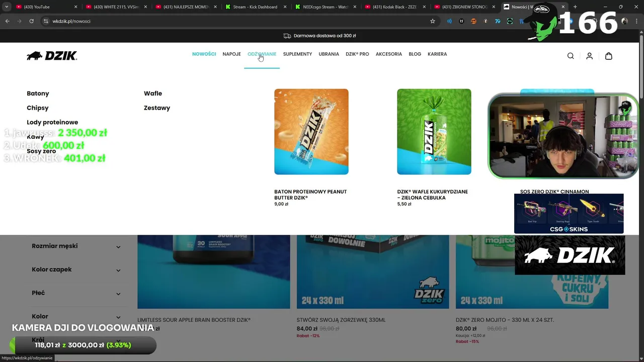Select the Wafle category link

pyautogui.click(x=153, y=94)
